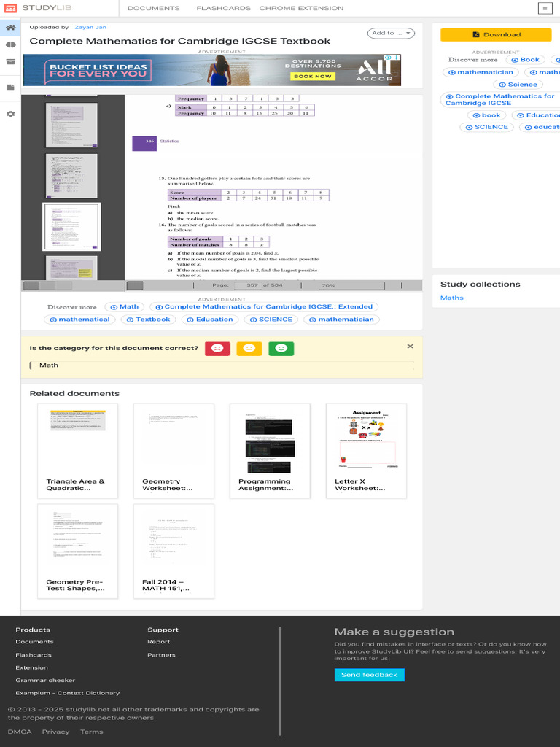560x747 pixels.
Task: Click the 'Science' tag in right sidebar
Action: [518, 85]
